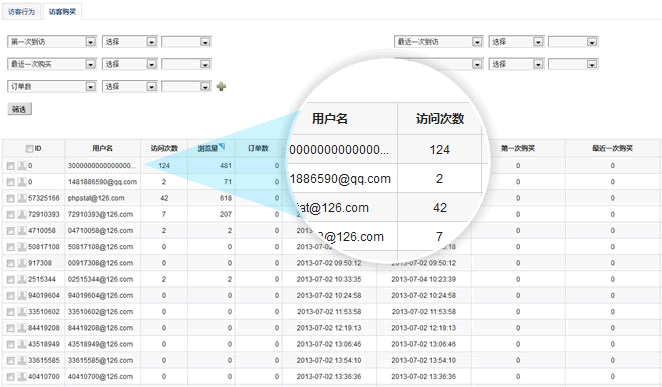Screen dimensions: 662x387
Task: Click username 33510602@126.com
Action: tap(100, 312)
